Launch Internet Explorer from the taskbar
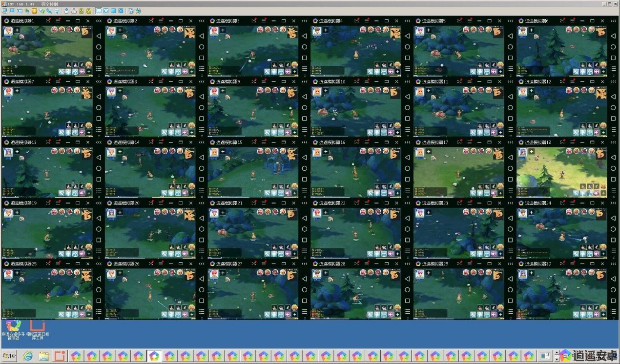 tap(28, 356)
